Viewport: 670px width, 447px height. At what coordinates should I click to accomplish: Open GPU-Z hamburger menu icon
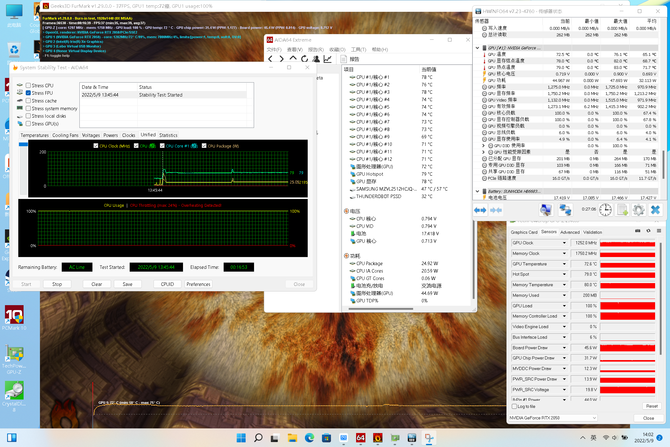(659, 231)
